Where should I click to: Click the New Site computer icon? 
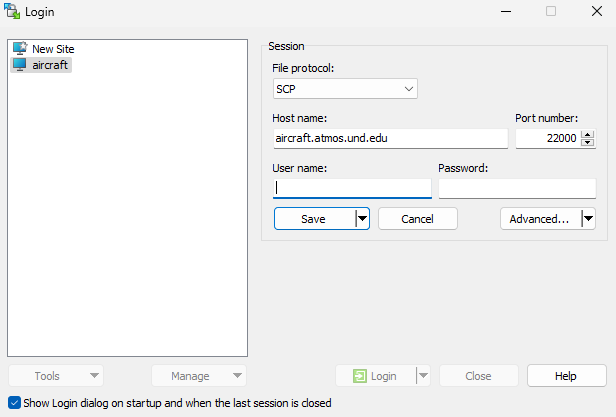19,48
